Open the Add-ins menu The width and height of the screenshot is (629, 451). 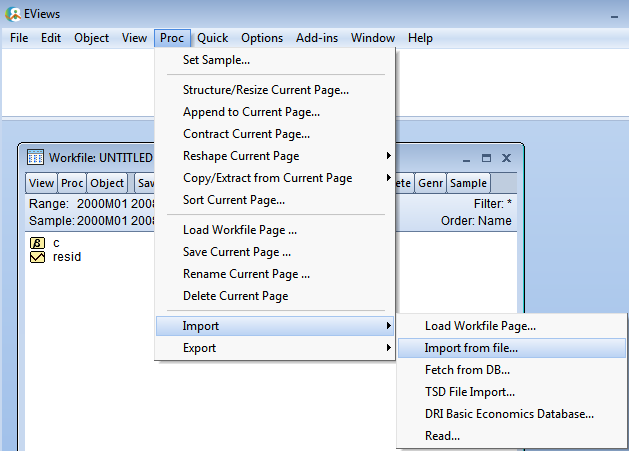[317, 38]
